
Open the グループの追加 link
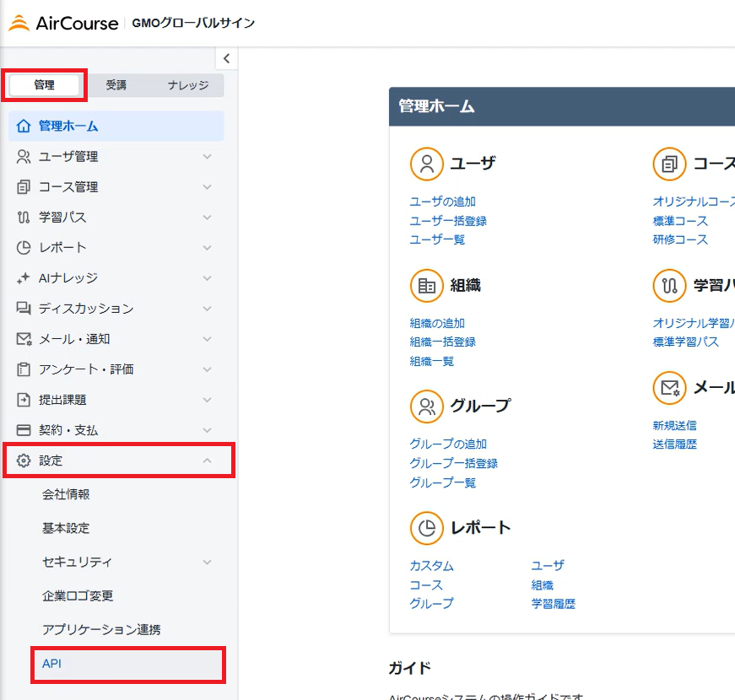pos(448,444)
